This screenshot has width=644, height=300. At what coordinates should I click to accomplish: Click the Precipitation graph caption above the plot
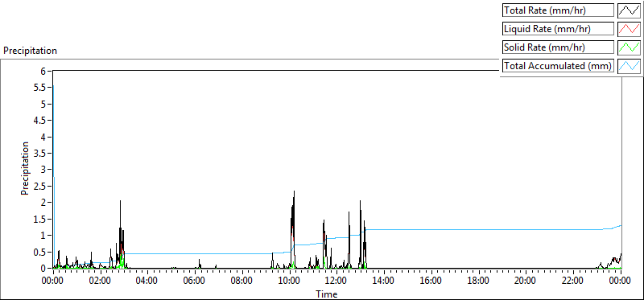30,51
